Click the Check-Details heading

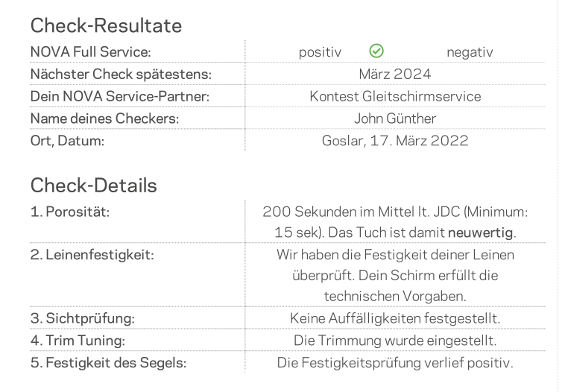[94, 186]
